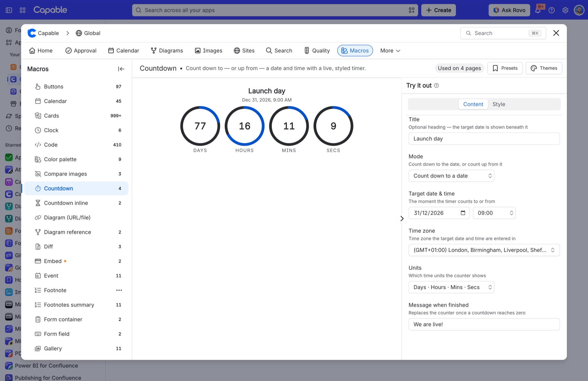Expand the More menu
The image size is (588, 381).
[x=390, y=51]
